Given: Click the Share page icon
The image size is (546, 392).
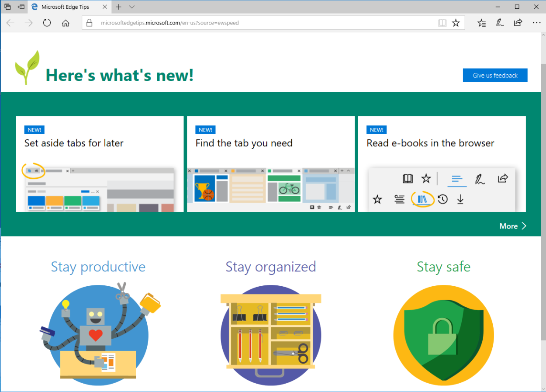Looking at the screenshot, I should coord(518,23).
